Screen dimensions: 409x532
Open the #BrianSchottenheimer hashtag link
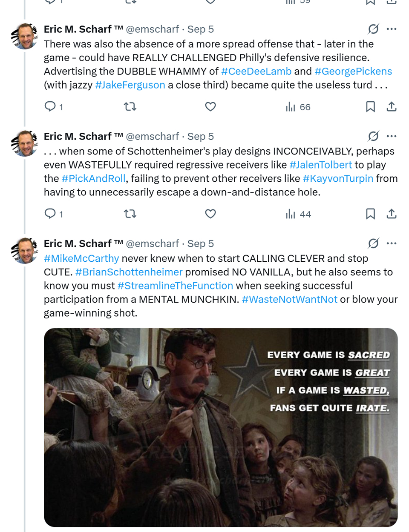click(x=129, y=272)
